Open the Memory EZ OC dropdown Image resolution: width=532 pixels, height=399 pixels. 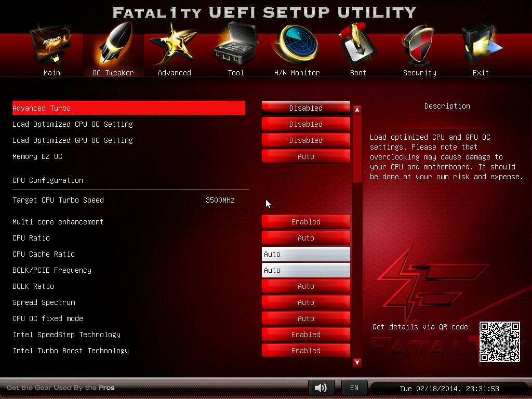[305, 156]
